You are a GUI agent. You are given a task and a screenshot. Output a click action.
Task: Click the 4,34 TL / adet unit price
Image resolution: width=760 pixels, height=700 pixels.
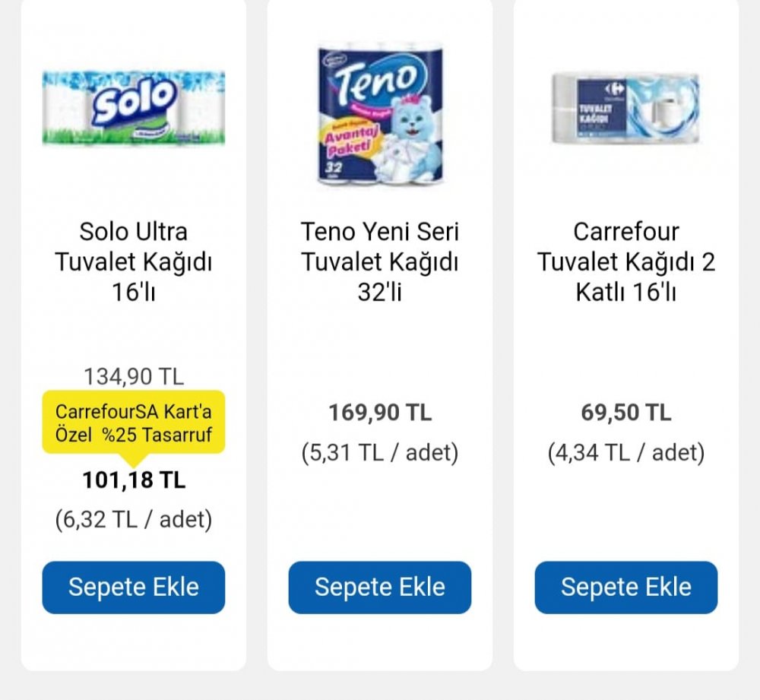(625, 453)
